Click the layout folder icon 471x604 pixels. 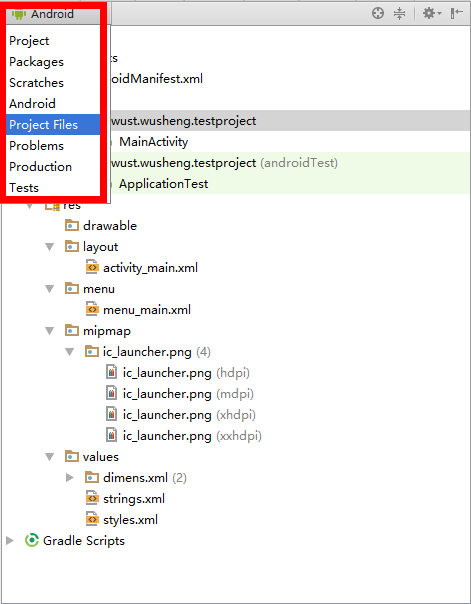[72, 246]
